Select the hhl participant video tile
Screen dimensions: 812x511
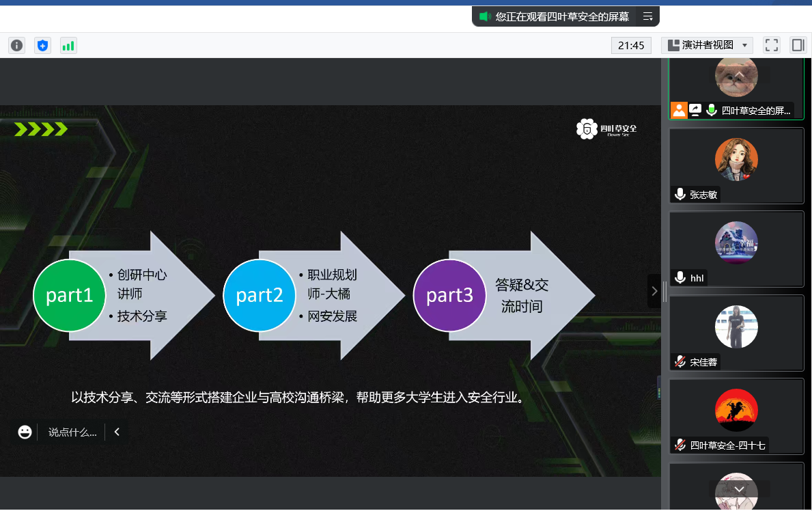(x=736, y=249)
